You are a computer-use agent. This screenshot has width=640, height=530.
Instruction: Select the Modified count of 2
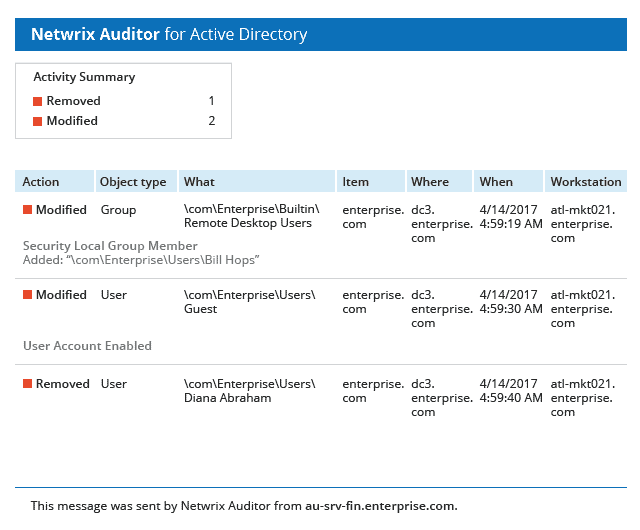click(211, 121)
